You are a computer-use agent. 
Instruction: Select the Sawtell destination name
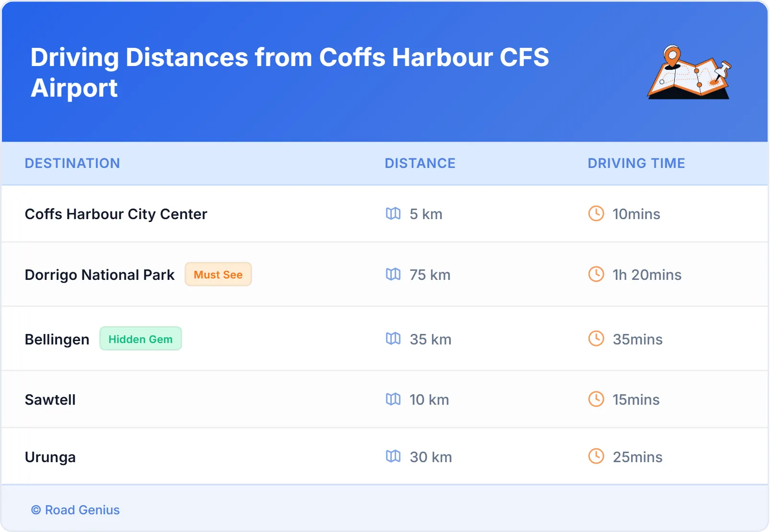point(50,399)
